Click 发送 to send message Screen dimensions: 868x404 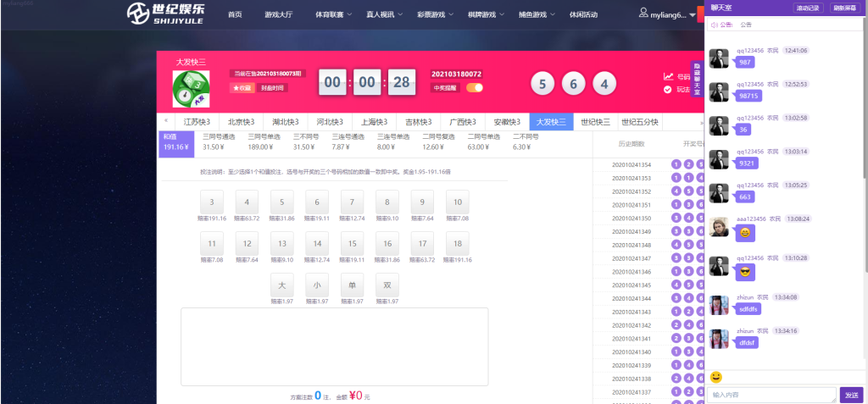pos(852,396)
